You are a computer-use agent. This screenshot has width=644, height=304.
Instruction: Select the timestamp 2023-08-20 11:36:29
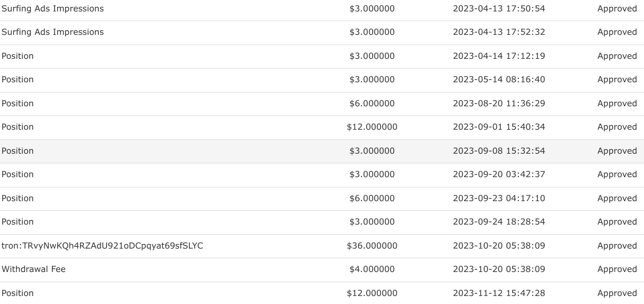tap(498, 103)
